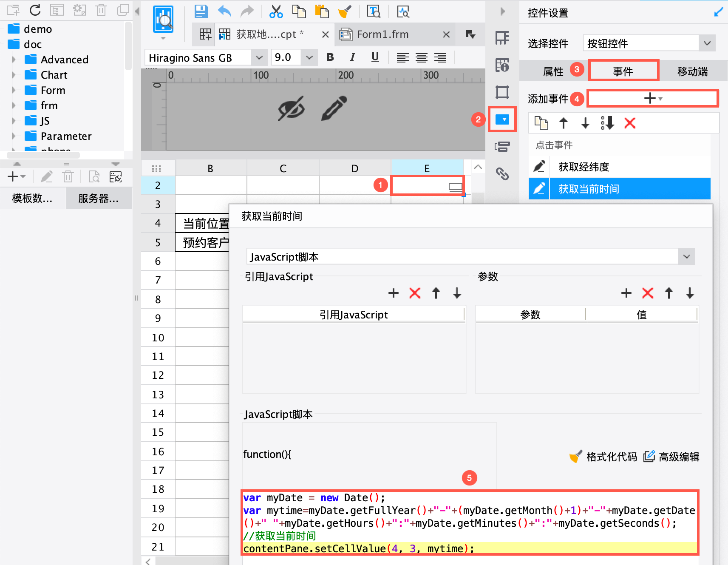This screenshot has width=728, height=565.
Task: Align text to the left
Action: pos(402,58)
